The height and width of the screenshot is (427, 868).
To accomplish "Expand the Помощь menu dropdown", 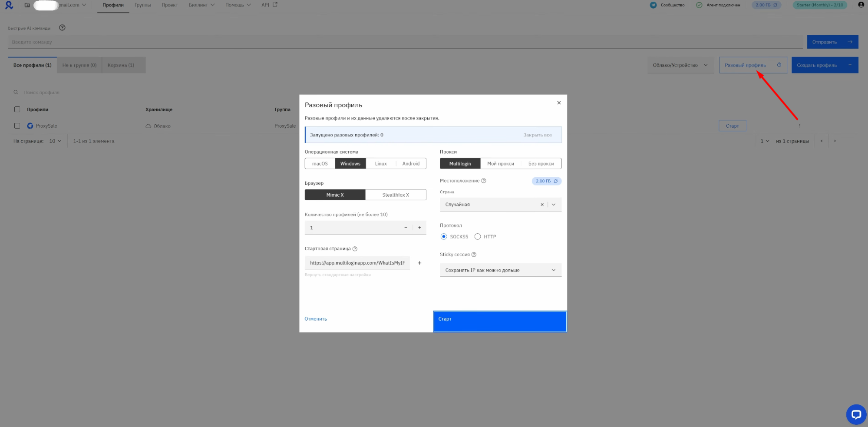I will pos(238,5).
